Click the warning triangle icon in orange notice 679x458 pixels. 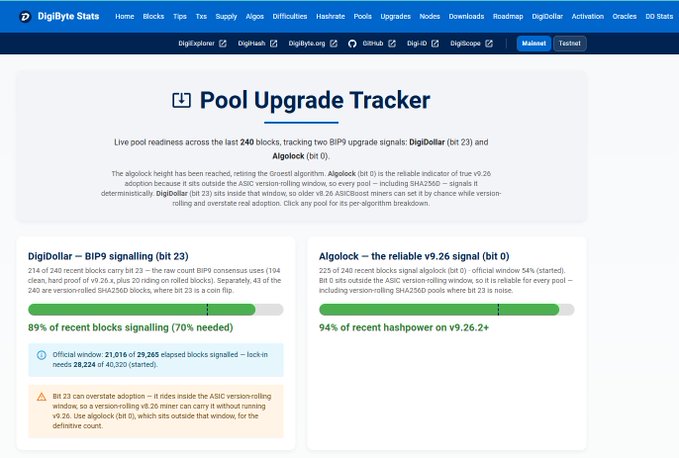(x=42, y=397)
